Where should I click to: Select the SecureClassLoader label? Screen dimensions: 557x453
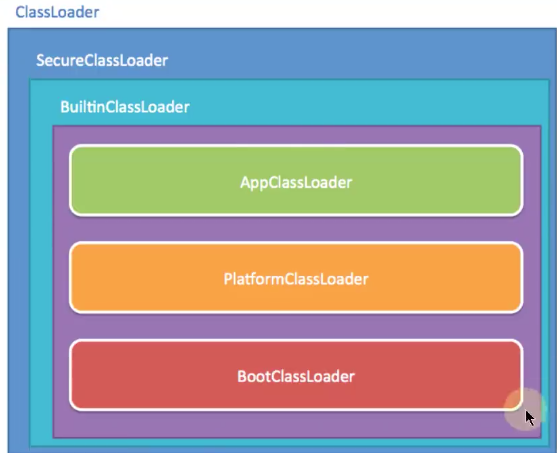(x=102, y=60)
